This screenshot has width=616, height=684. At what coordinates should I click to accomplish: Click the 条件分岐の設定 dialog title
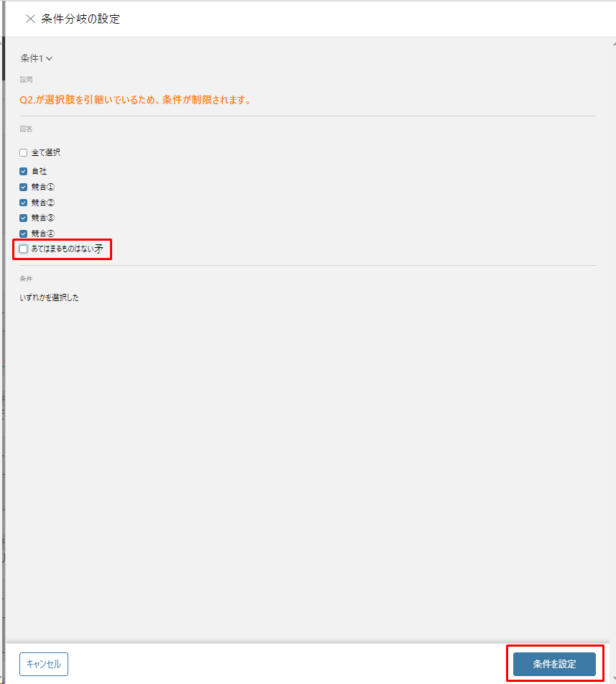(x=81, y=19)
